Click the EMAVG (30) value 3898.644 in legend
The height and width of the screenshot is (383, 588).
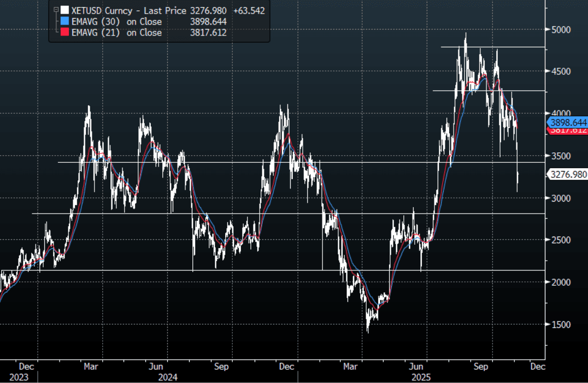click(x=208, y=21)
